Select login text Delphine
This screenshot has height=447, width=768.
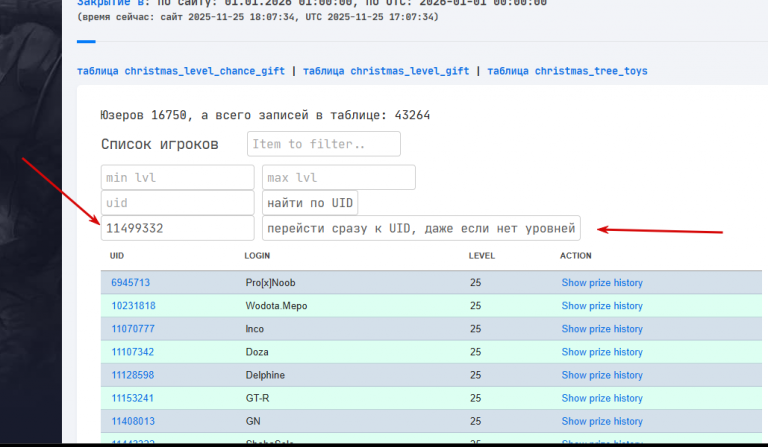pyautogui.click(x=265, y=375)
